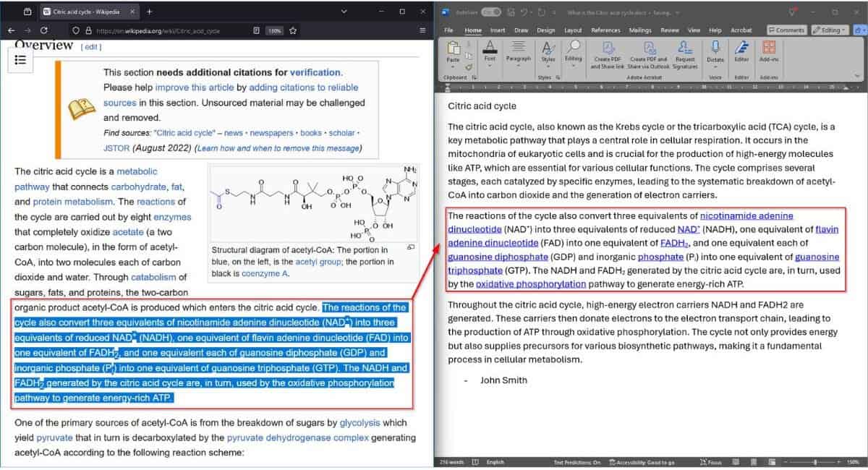868x470 pixels.
Task: Switch to the Draw tab
Action: pos(521,30)
